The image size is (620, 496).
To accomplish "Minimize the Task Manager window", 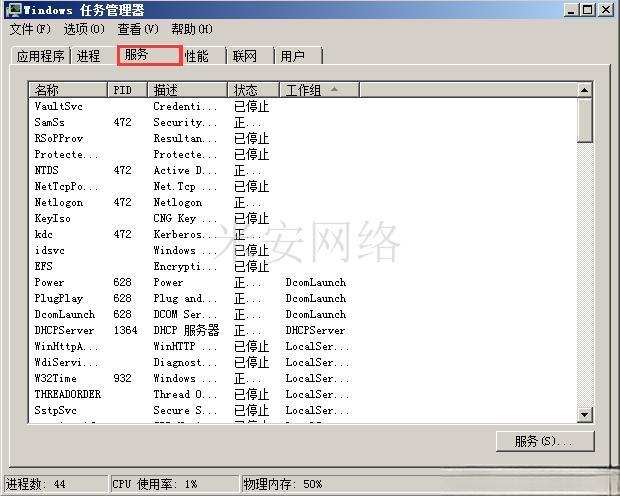I will [x=571, y=10].
